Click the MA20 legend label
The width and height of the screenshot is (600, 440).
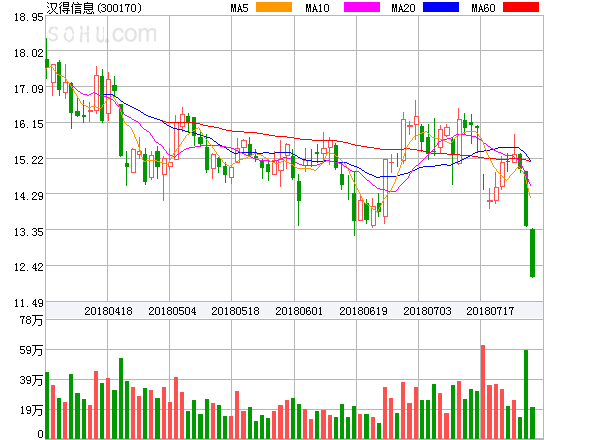403,8
